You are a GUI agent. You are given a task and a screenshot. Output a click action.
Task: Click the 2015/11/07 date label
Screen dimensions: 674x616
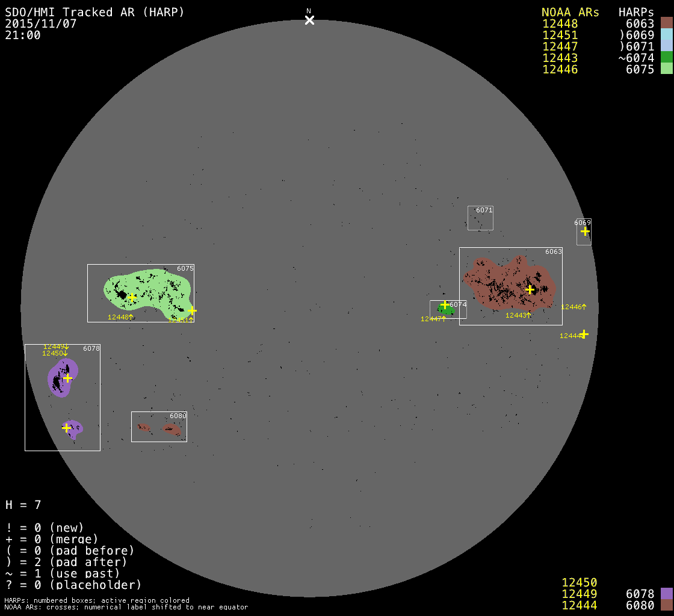[x=40, y=23]
